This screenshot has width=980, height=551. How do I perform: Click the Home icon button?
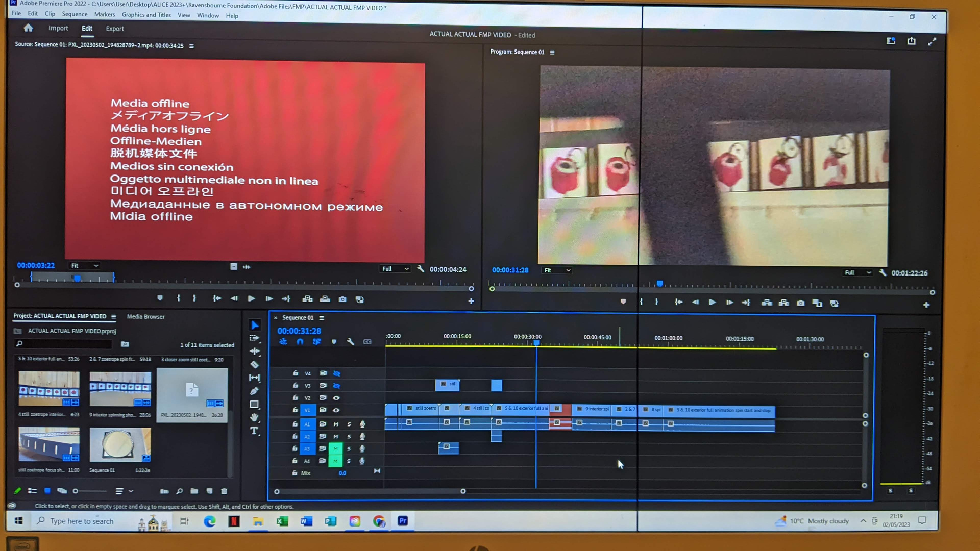click(28, 28)
